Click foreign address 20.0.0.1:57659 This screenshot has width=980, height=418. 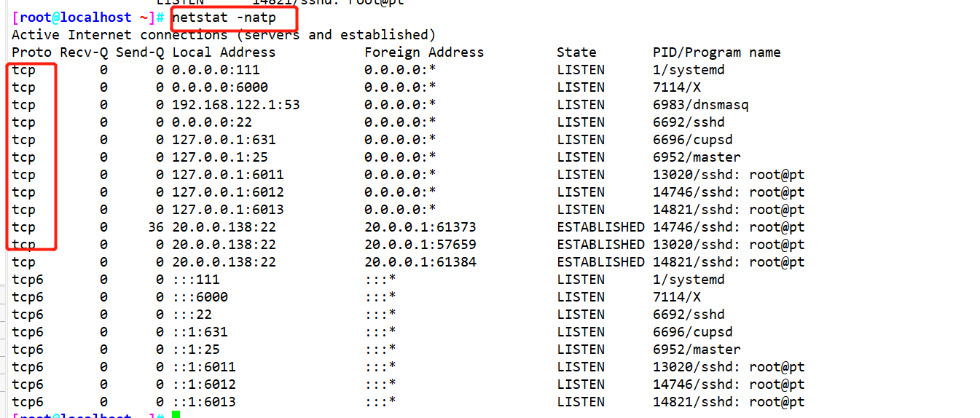[x=420, y=245]
